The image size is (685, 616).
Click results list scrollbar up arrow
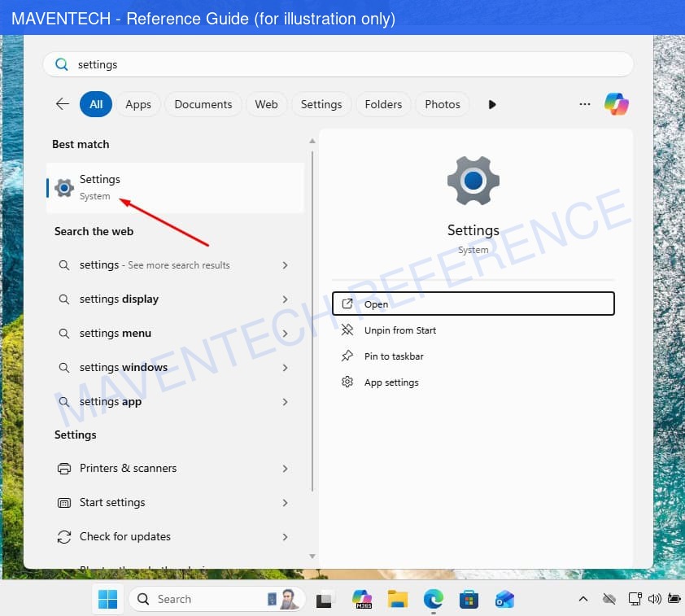(312, 141)
